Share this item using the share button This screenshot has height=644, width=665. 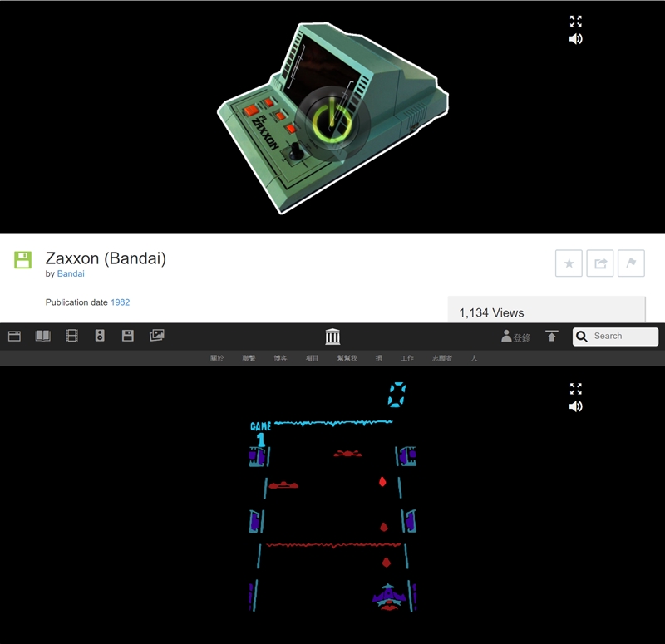[x=600, y=263]
